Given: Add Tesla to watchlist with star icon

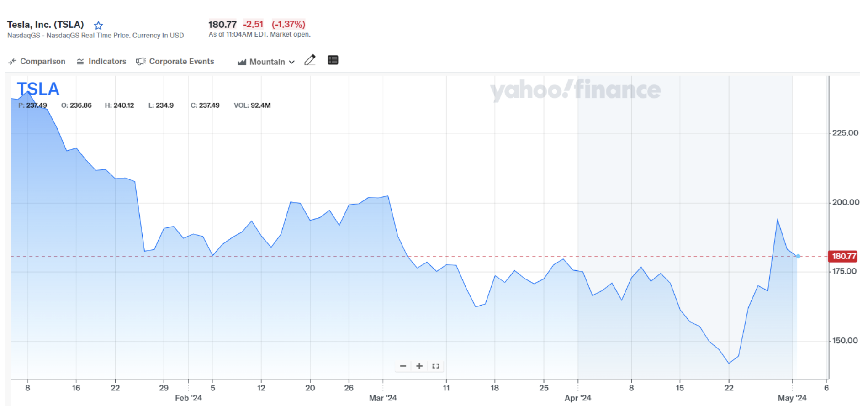Looking at the screenshot, I should point(98,26).
